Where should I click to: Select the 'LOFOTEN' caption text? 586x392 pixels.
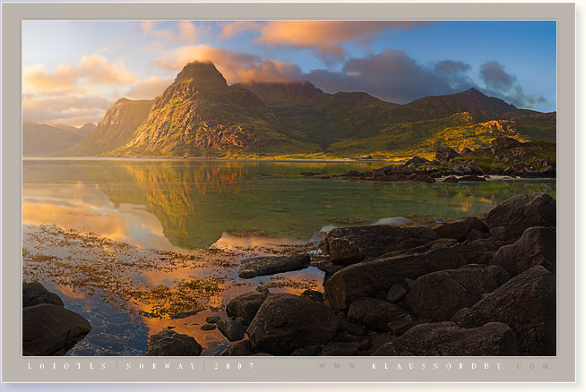[67, 366]
